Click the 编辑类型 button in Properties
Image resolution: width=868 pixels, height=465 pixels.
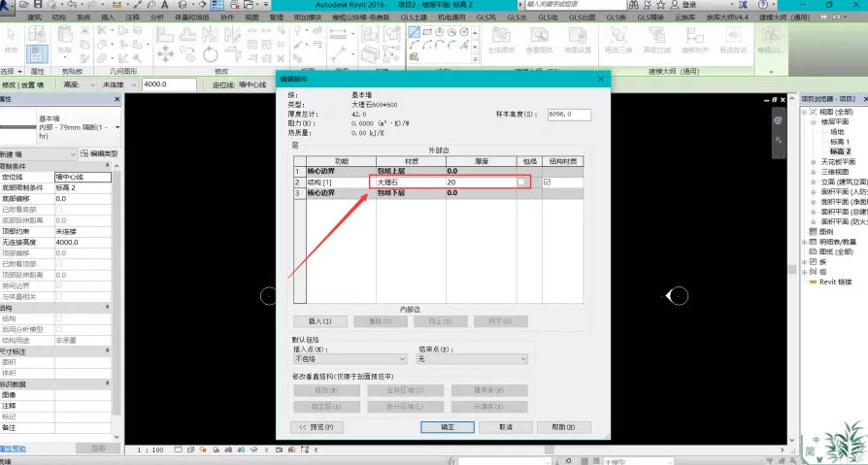100,154
